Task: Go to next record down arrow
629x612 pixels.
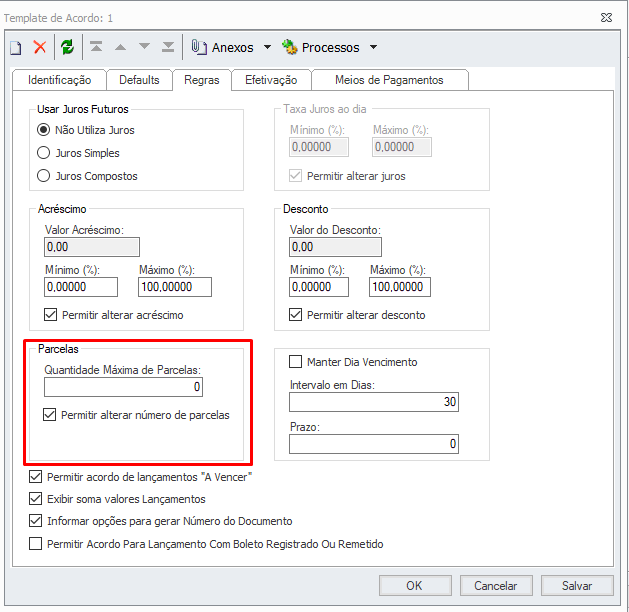Action: 144,47
